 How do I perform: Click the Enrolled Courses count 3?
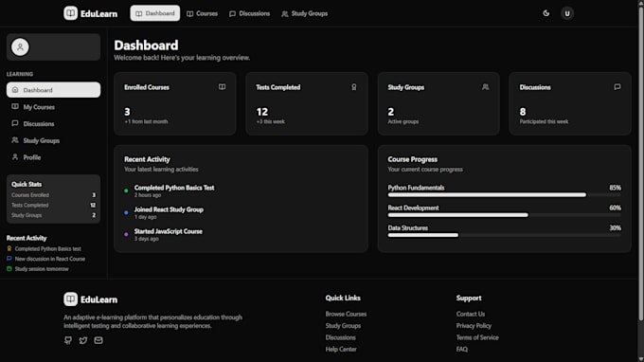127,112
